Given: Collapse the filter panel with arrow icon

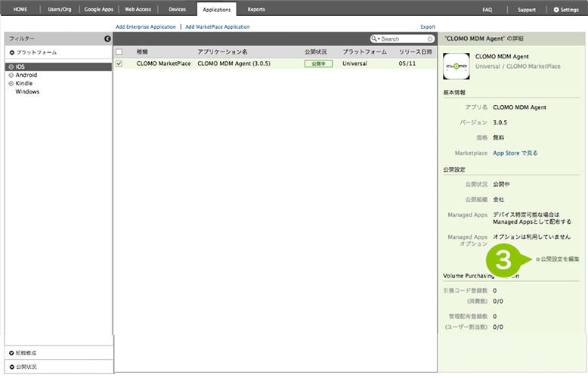Looking at the screenshot, I should 107,39.
